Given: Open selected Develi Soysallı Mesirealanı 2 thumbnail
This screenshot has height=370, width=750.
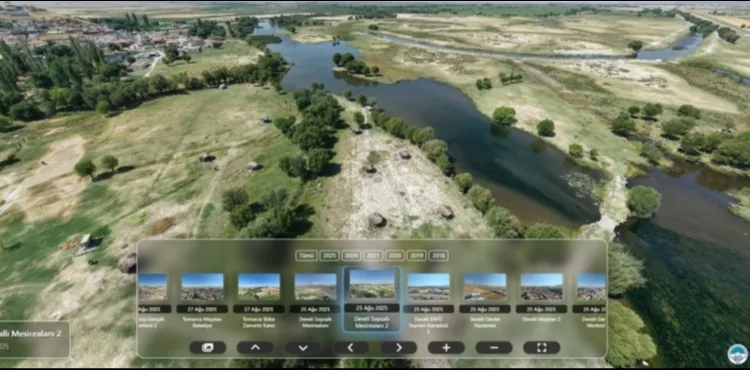Looking at the screenshot, I should click(x=372, y=284).
